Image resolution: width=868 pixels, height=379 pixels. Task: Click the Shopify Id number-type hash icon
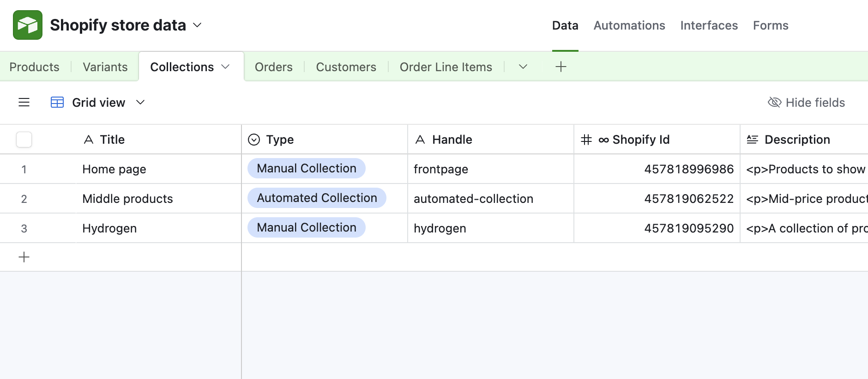point(586,140)
